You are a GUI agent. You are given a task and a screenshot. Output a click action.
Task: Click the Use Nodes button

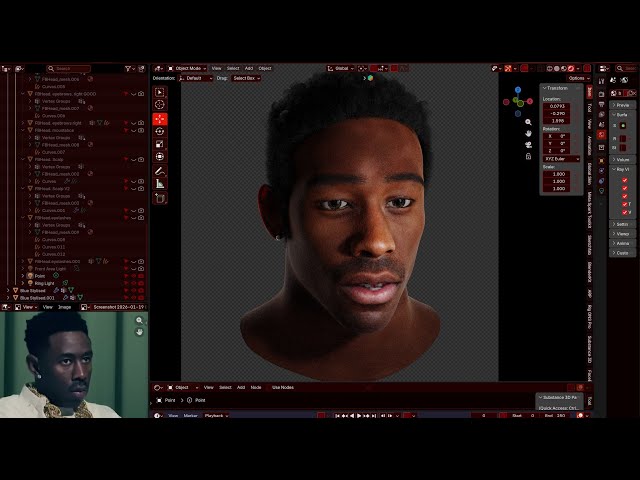point(283,387)
